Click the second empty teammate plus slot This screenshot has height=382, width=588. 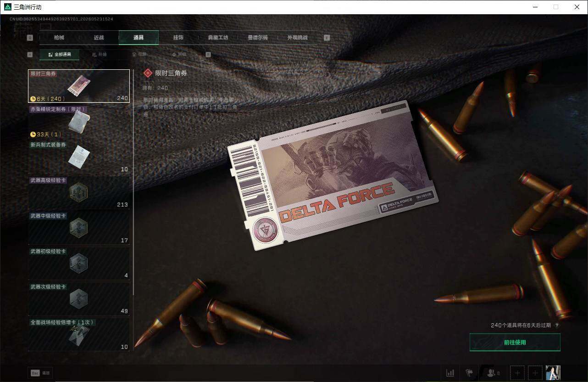coord(535,373)
